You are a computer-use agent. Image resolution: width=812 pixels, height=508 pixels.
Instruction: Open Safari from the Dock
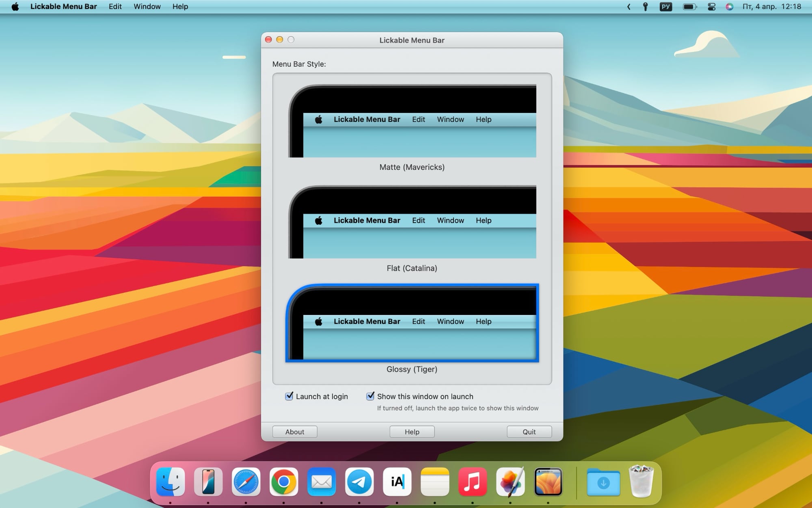(246, 482)
